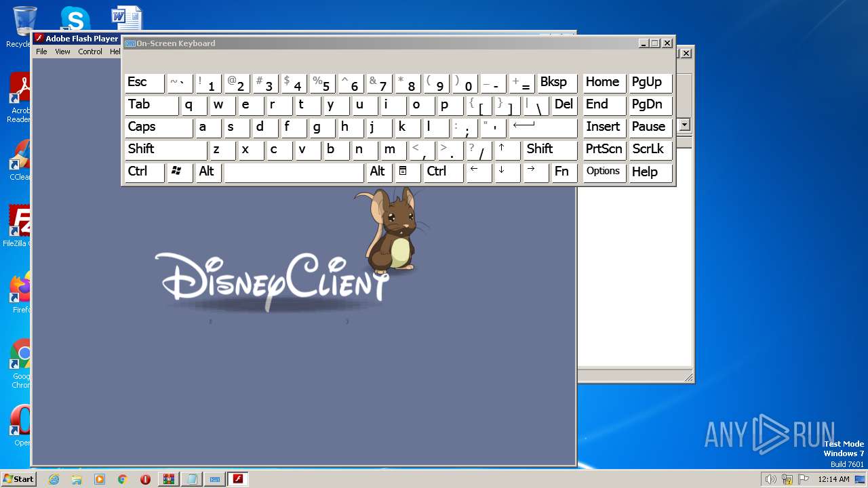The height and width of the screenshot is (488, 868).
Task: Open the WinRAR icon in the taskbar
Action: [x=169, y=479]
